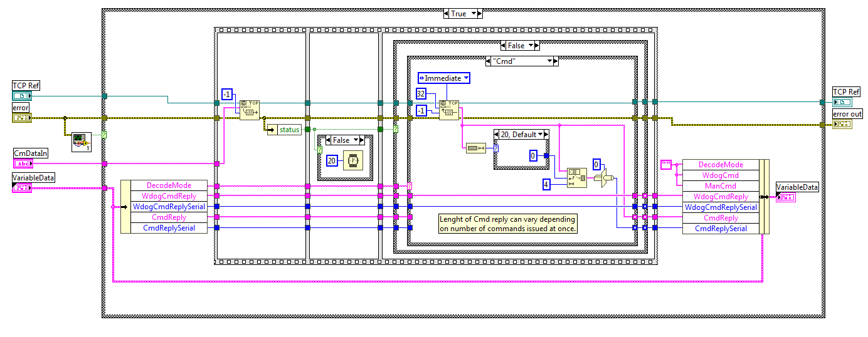The height and width of the screenshot is (337, 868).
Task: Select the empty string constant near DecodeMode bundle
Action: pos(665,164)
